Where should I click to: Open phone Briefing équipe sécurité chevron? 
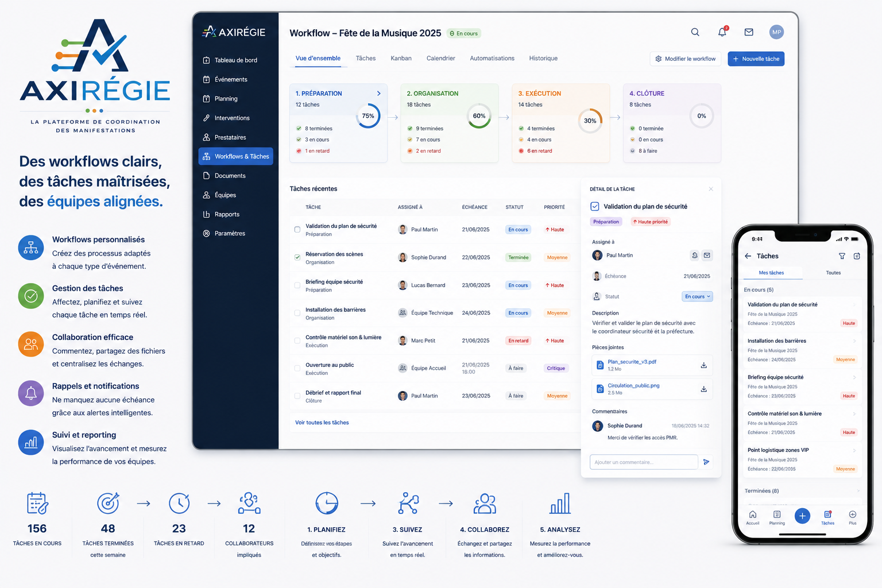(x=854, y=377)
